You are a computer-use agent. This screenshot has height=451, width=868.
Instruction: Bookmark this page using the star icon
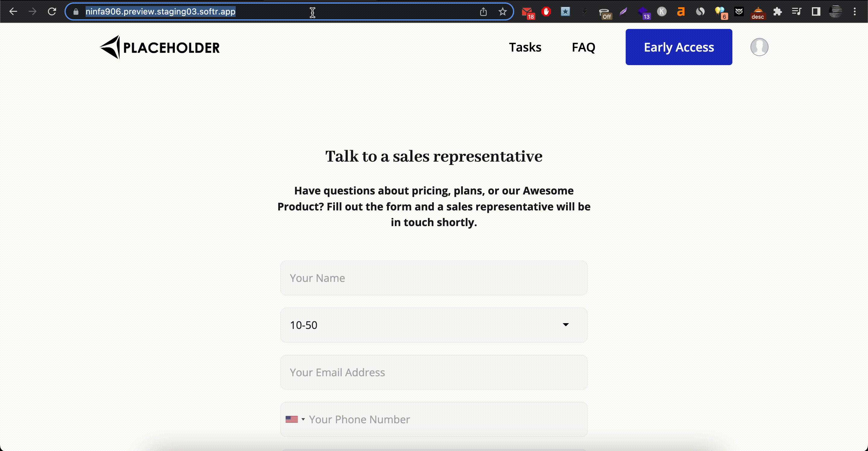point(502,11)
